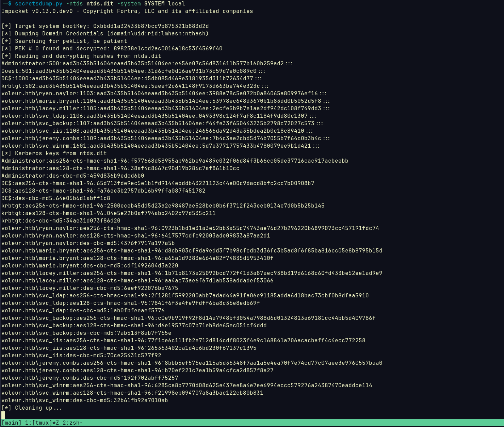Click the 'Reading and decrypting hashes' line
Viewport: 504px width, 427px height.
click(81, 56)
